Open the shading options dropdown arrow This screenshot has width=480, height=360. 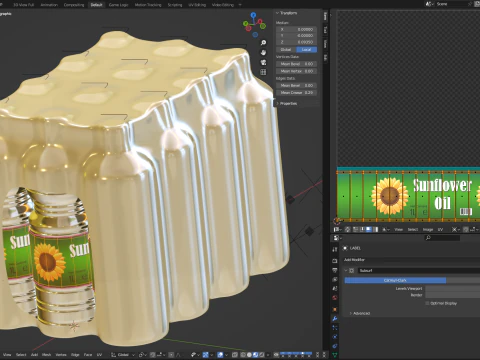(x=268, y=355)
